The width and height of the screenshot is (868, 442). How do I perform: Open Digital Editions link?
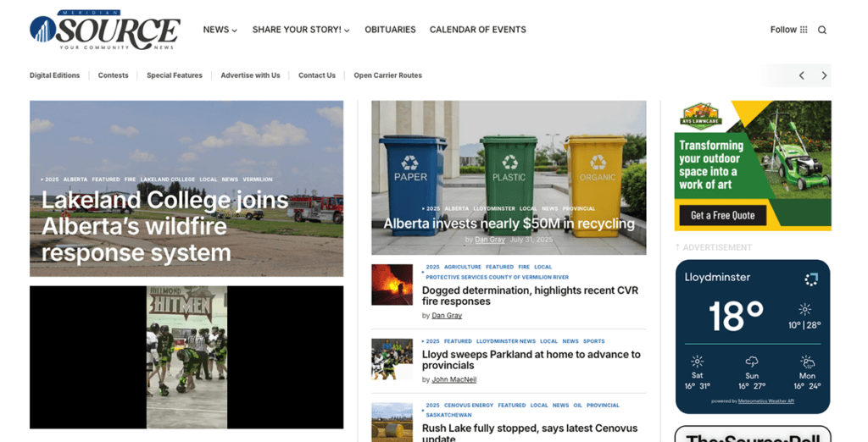[x=54, y=75]
